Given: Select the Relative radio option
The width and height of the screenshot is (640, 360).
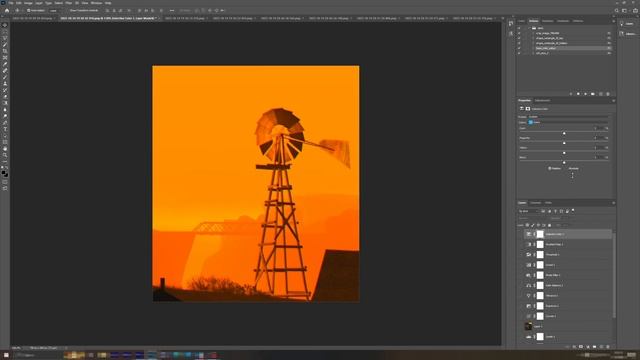Looking at the screenshot, I should (550, 168).
